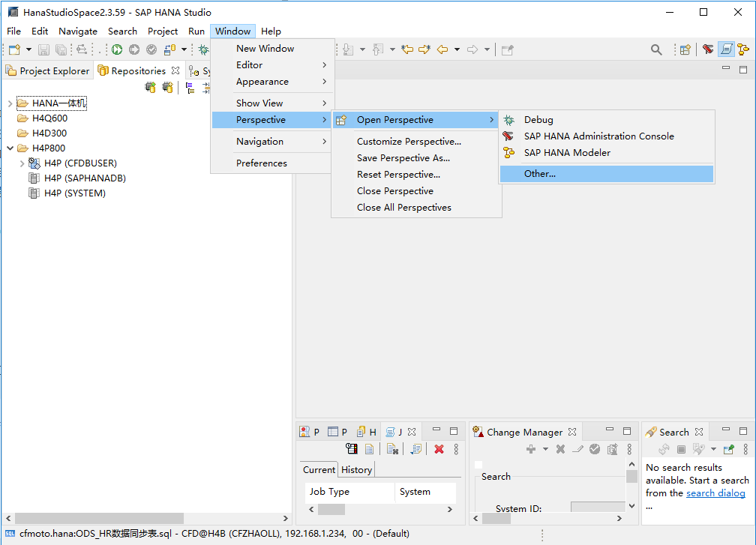Click the Job Type column header
756x545 pixels.
coord(350,492)
